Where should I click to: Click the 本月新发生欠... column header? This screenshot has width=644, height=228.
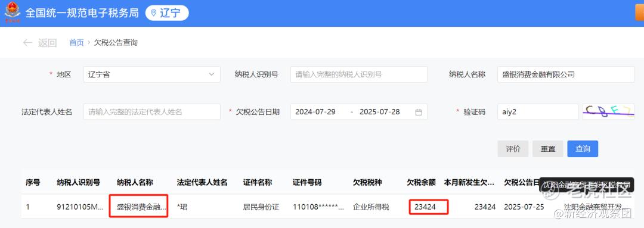click(469, 183)
